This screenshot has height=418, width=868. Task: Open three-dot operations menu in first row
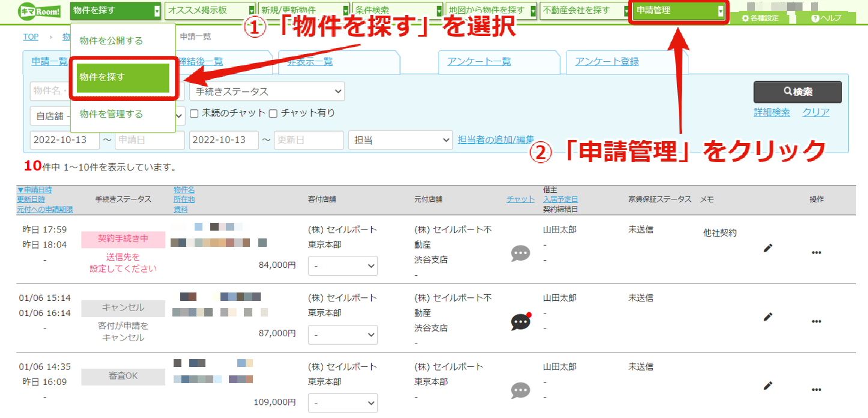[816, 253]
